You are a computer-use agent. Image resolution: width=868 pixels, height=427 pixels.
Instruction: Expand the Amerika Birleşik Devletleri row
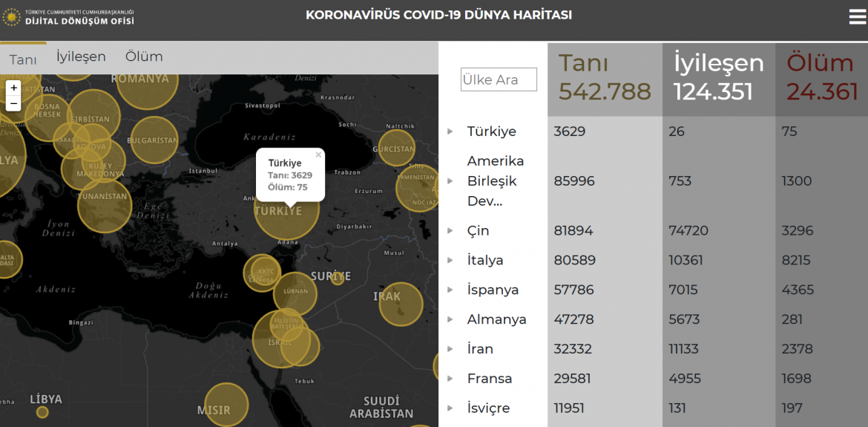point(450,181)
